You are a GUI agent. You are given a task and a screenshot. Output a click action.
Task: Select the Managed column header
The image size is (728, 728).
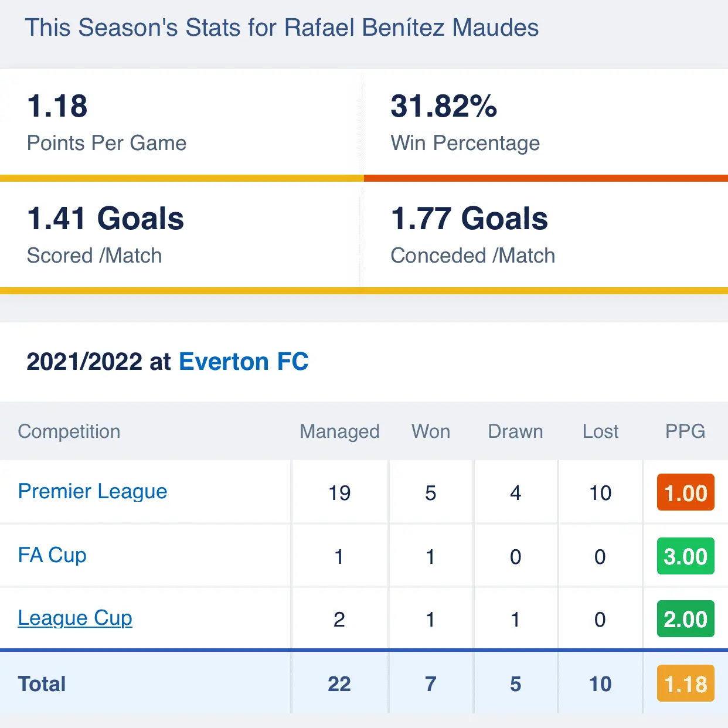339,431
